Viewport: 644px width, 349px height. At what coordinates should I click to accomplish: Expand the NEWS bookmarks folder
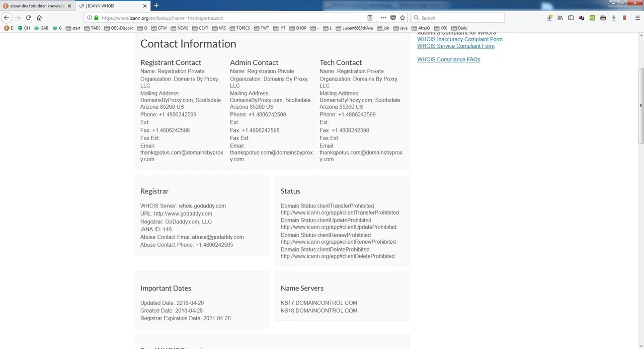click(179, 28)
